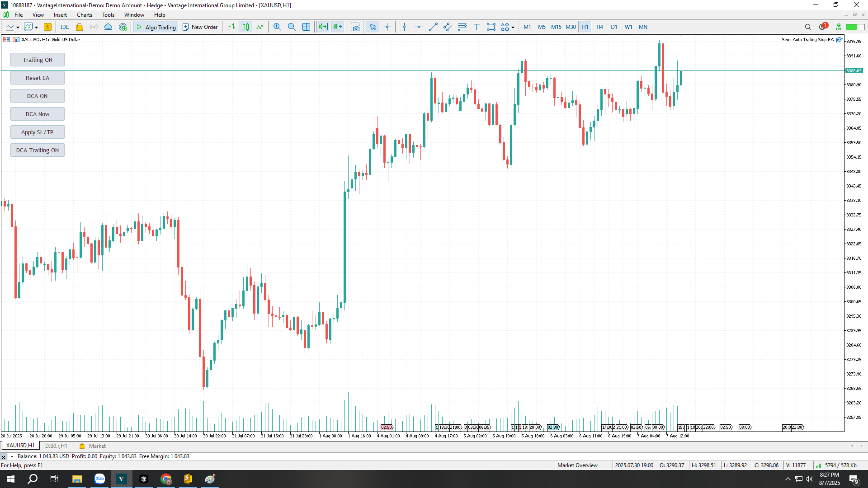This screenshot has height=488, width=868.
Task: Toggle chart auto scroll to end
Action: [x=323, y=27]
